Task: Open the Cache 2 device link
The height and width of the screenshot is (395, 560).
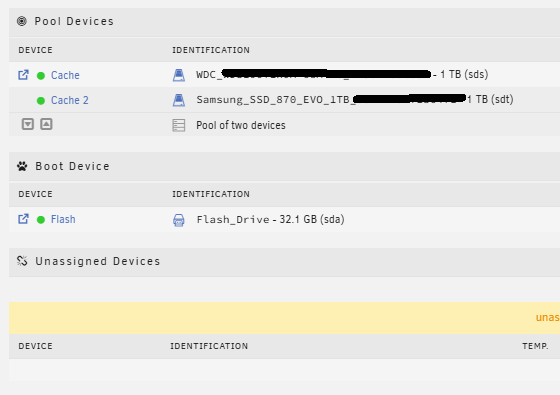Action: click(x=70, y=100)
